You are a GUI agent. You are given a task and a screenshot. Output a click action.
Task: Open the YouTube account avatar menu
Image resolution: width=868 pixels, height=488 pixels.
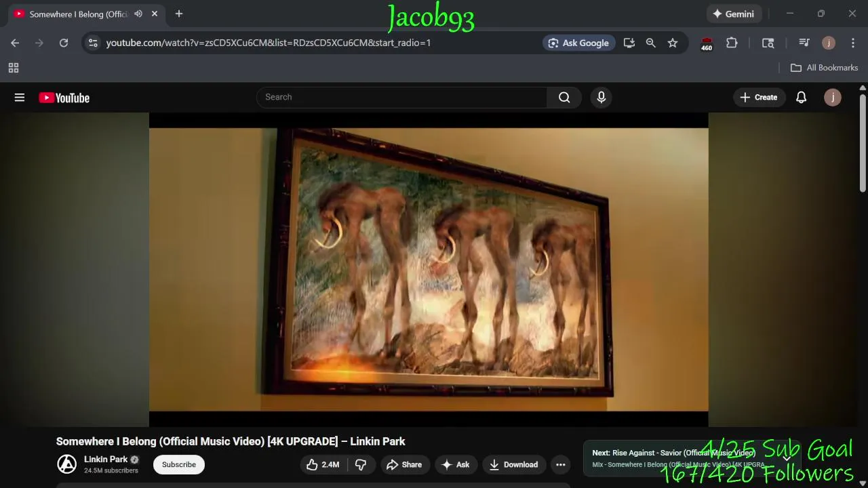pyautogui.click(x=833, y=97)
